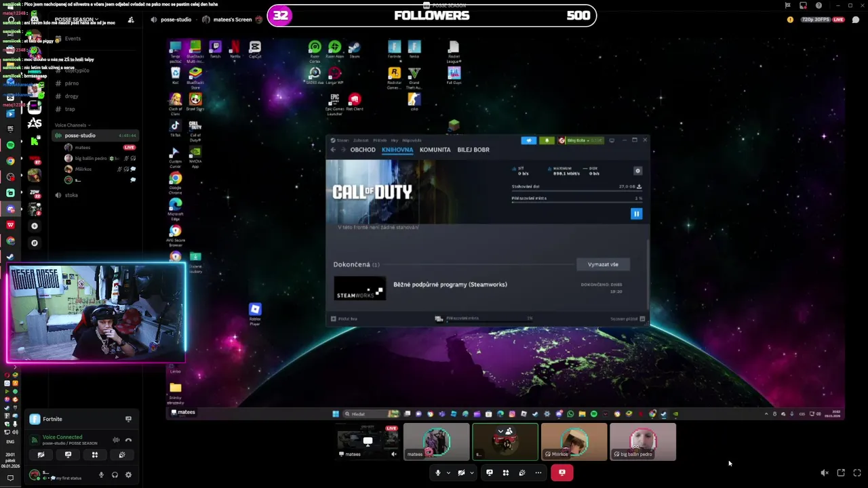The image size is (868, 488).
Task: Pop out the stream window
Action: [841, 473]
